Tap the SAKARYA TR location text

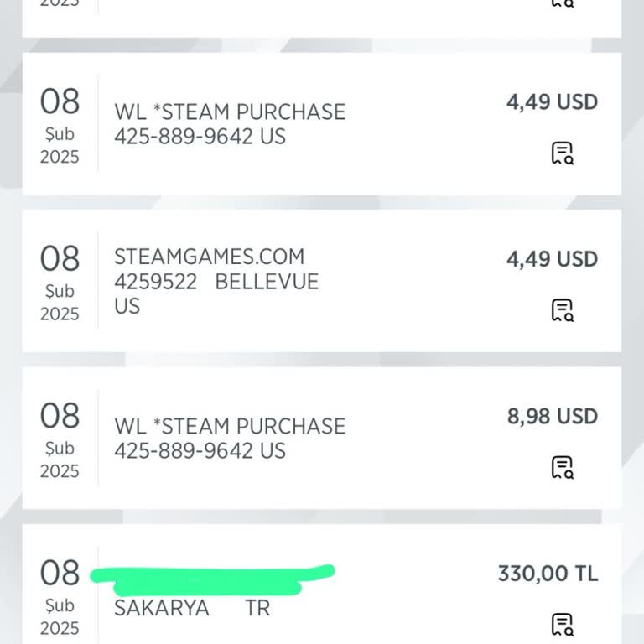192,608
